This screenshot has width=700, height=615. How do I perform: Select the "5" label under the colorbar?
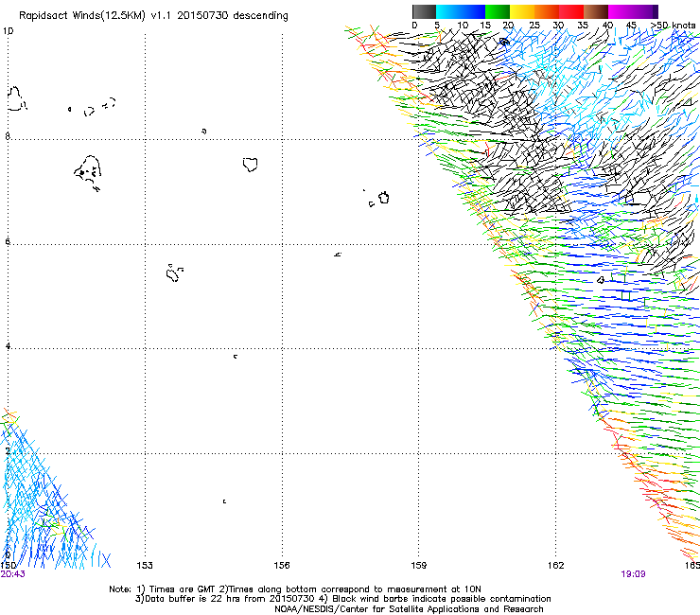[x=437, y=26]
